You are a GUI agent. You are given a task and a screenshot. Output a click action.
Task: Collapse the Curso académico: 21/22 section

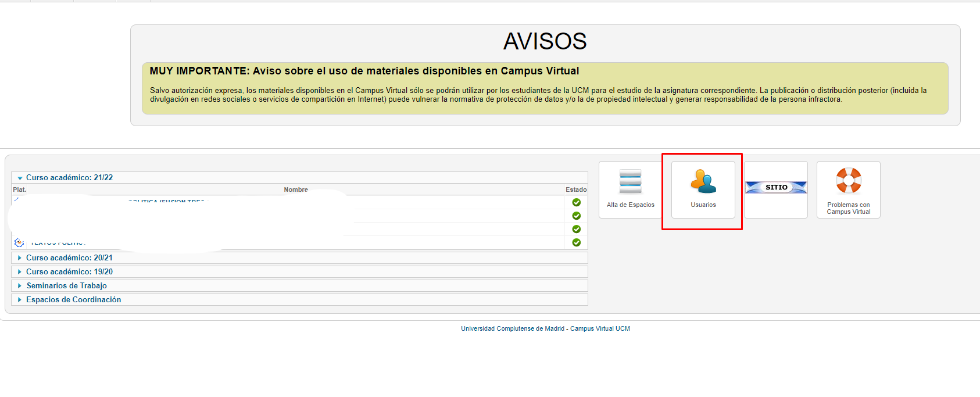(69, 178)
